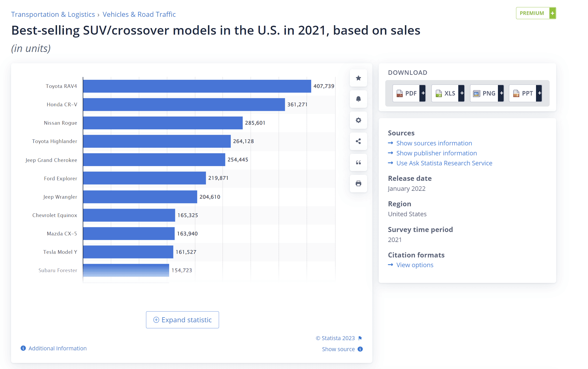Viewport: 588px width, 369px height.
Task: Click the green plus on PREMIUM badge
Action: pos(553,13)
